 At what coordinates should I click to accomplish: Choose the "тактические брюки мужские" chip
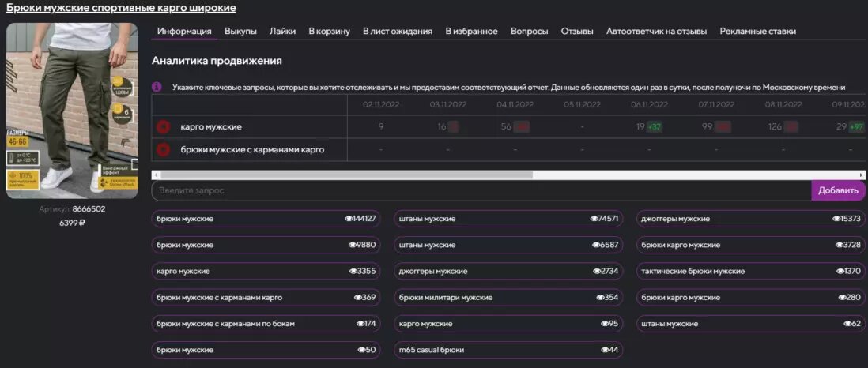pyautogui.click(x=751, y=271)
